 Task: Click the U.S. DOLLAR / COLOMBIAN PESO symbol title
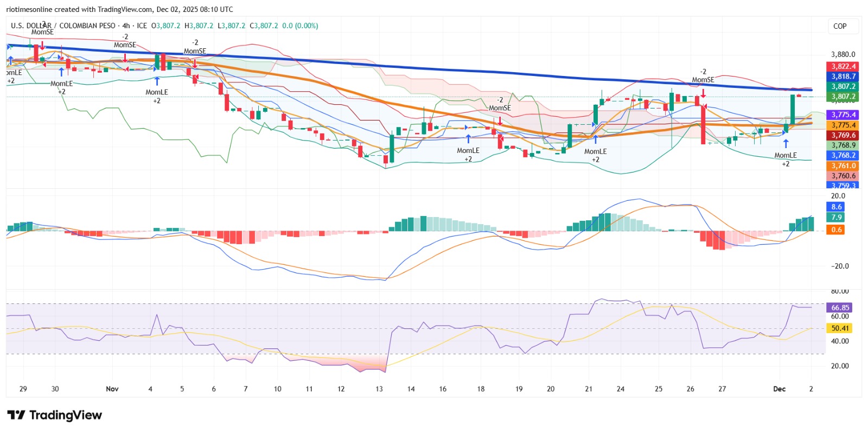pyautogui.click(x=63, y=26)
